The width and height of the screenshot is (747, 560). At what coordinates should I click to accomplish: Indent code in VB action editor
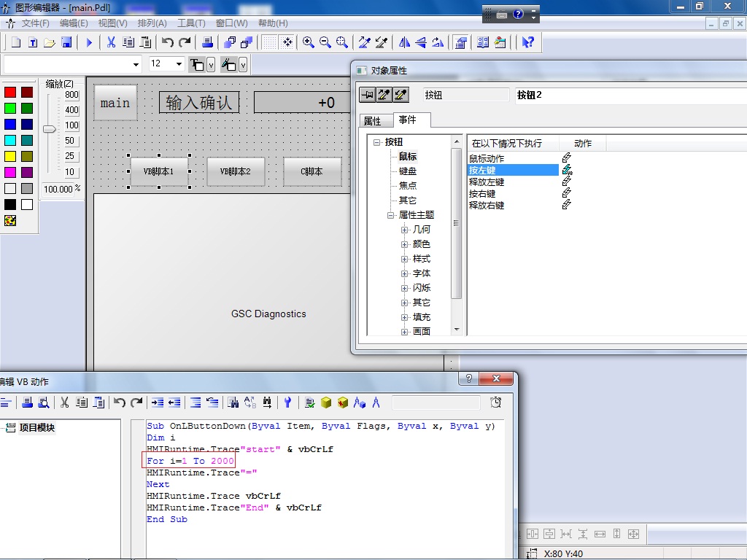pos(158,402)
